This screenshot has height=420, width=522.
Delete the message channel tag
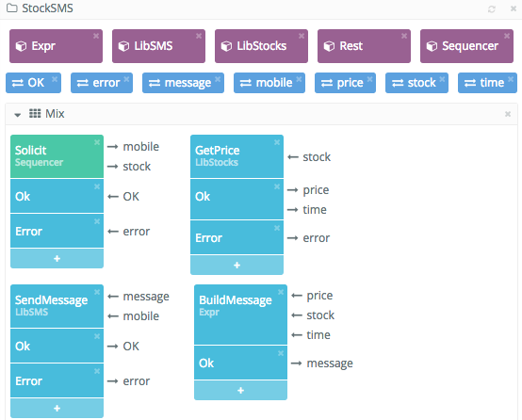coord(218,79)
